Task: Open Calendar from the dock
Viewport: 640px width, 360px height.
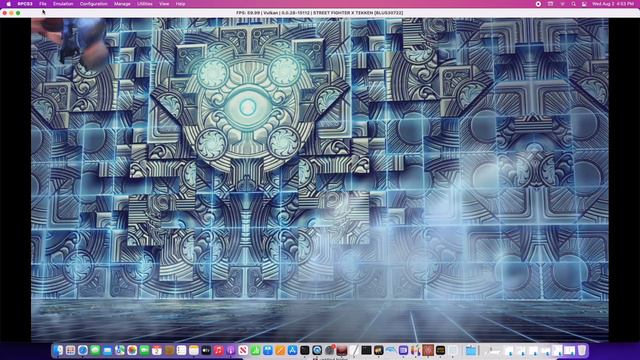Action: 157,350
